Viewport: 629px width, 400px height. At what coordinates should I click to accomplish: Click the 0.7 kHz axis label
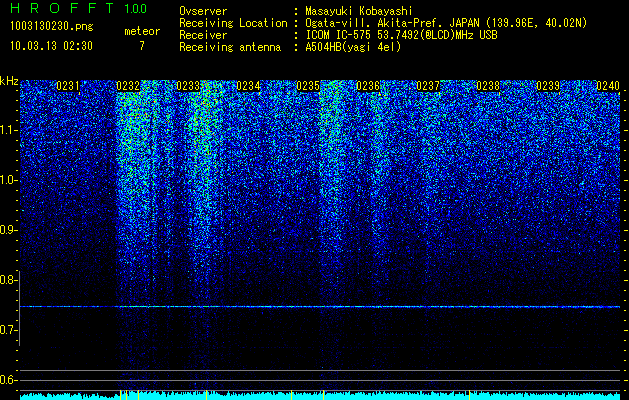pyautogui.click(x=7, y=330)
